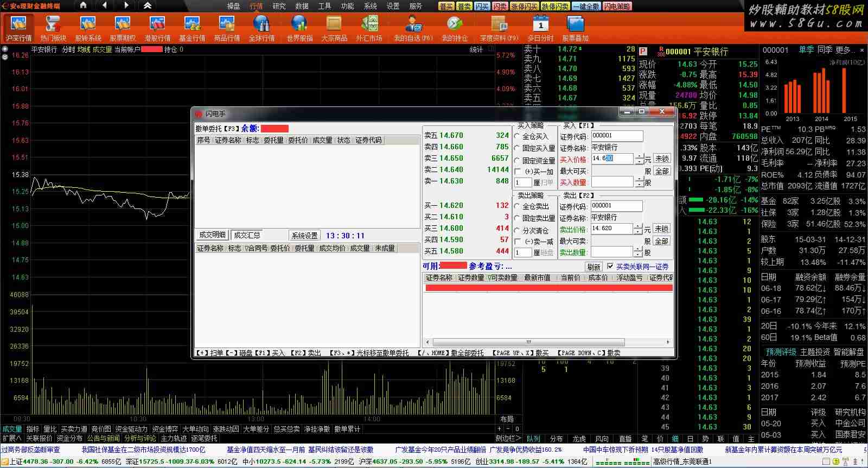This screenshot has height=468, width=868.
Task: Click the plus zoom button under chart
Action: tap(500, 429)
